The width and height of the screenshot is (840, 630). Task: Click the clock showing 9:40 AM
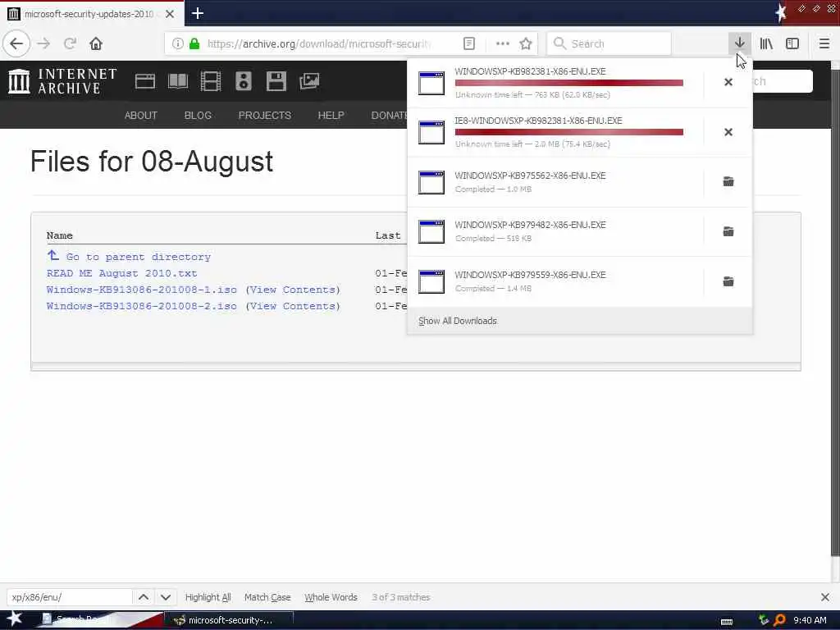tap(810, 620)
